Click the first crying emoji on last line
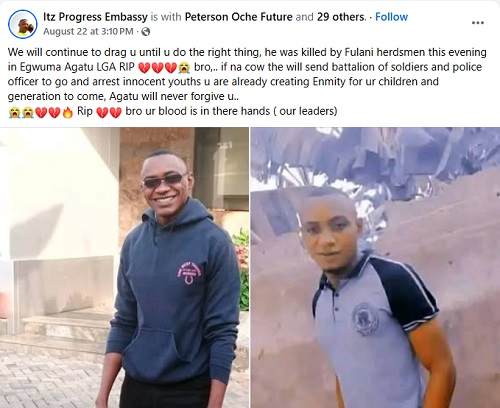This screenshot has height=408, width=500. 14,112
